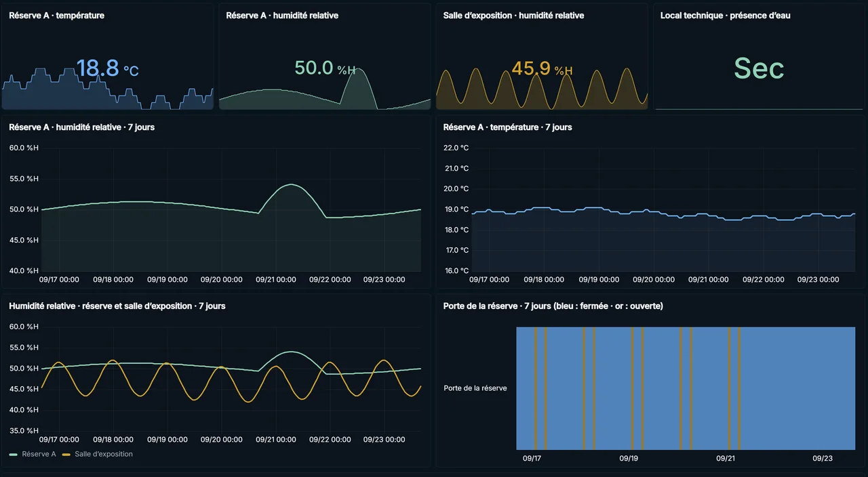The width and height of the screenshot is (868, 477).
Task: Click the 18.8 °C temperature value
Action: click(x=107, y=68)
